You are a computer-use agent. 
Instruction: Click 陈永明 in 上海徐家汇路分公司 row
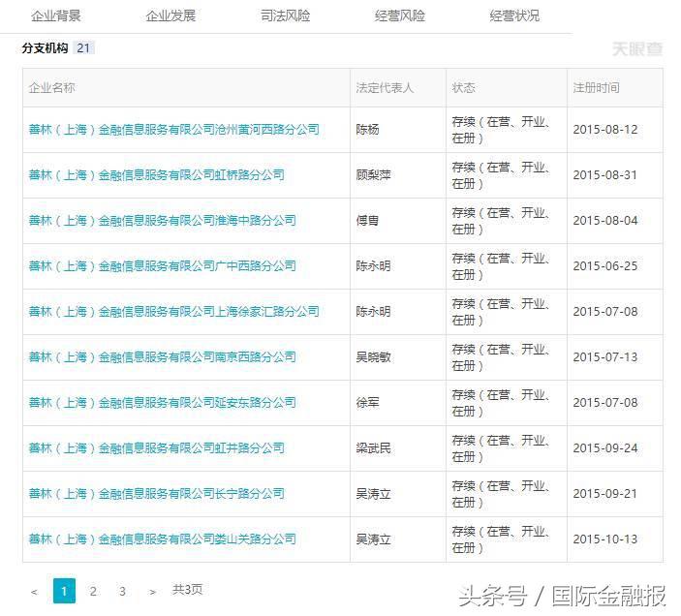click(x=373, y=311)
